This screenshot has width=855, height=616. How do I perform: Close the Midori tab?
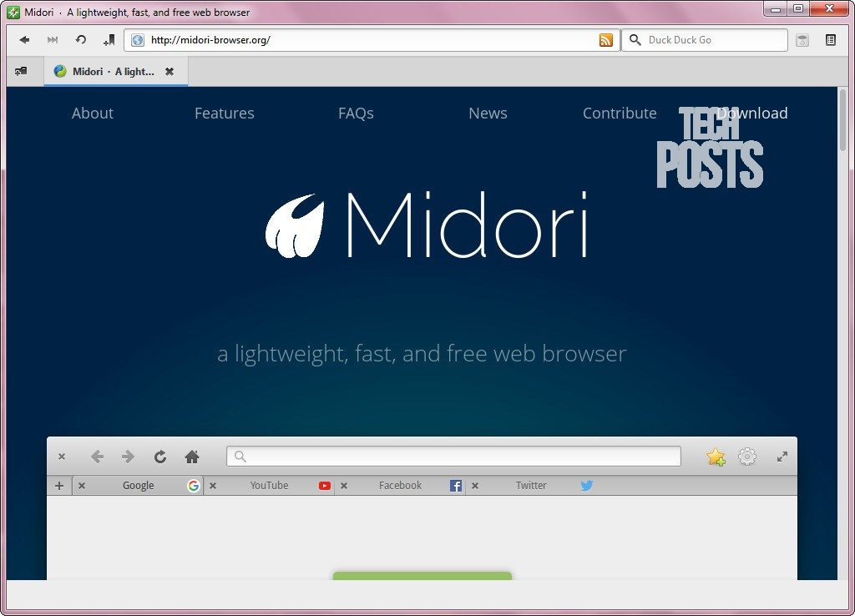click(169, 72)
